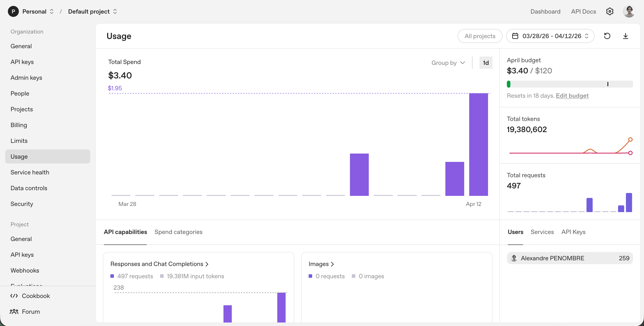
Task: Select the Alexandre PENOMBRE user row
Action: coord(570,258)
